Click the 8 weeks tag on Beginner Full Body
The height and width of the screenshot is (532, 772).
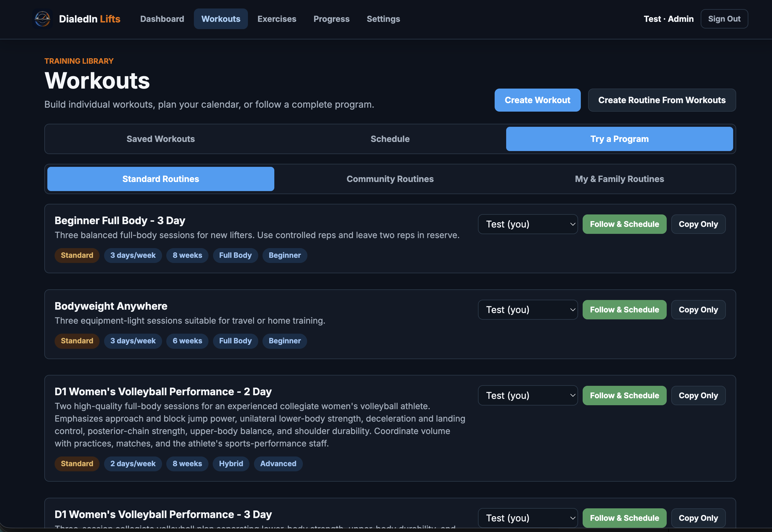coord(188,255)
